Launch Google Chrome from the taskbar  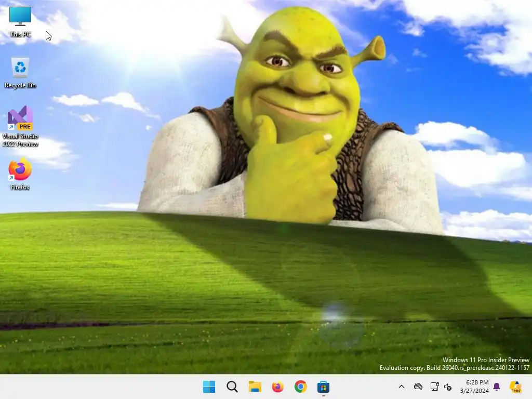tap(301, 387)
